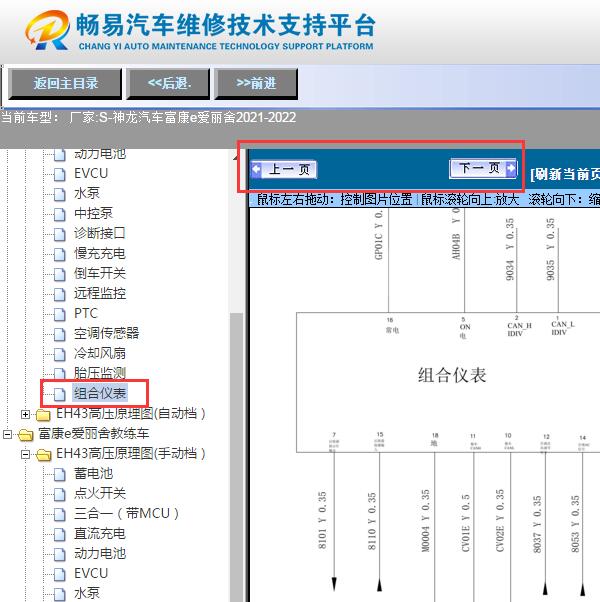Collapse the 富康e爱丽舍教练车 folder
Viewport: 600px width, 602px height.
[x=7, y=434]
